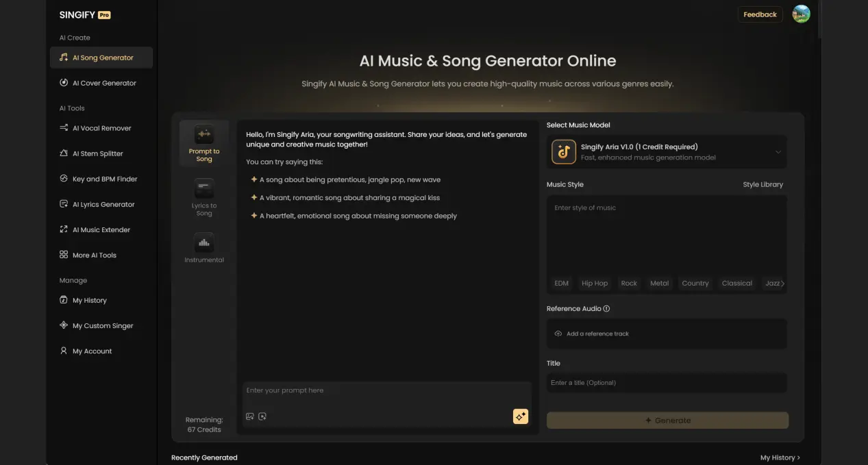Click the sparkle prompt enhance icon

click(521, 416)
